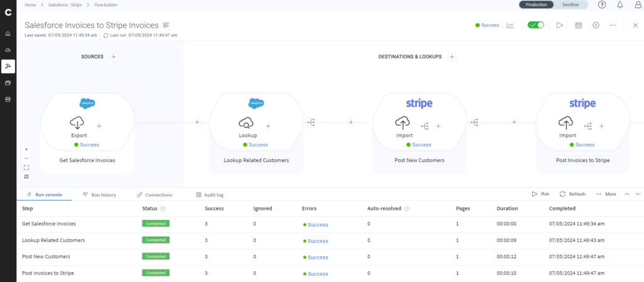
Task: Click the Stripe logo on Post New Customers card
Action: click(419, 103)
